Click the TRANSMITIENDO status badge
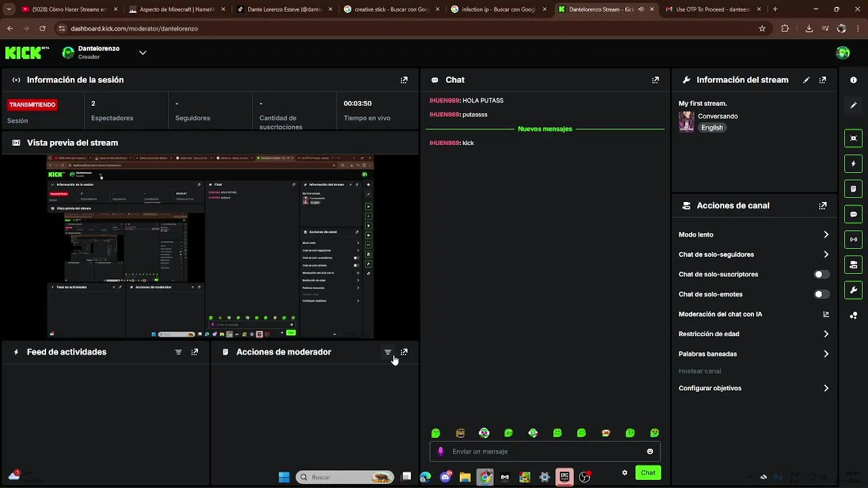The image size is (868, 488). [x=33, y=105]
